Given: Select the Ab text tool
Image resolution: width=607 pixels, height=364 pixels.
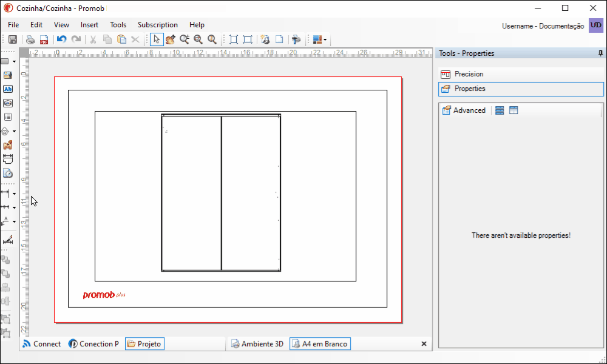Looking at the screenshot, I should (8, 89).
